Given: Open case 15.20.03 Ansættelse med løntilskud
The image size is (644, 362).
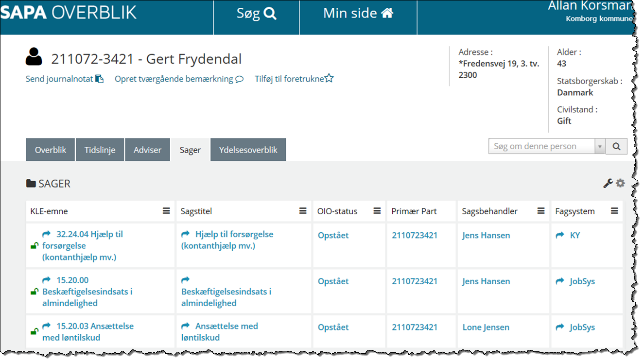Looking at the screenshot, I should pos(88,332).
